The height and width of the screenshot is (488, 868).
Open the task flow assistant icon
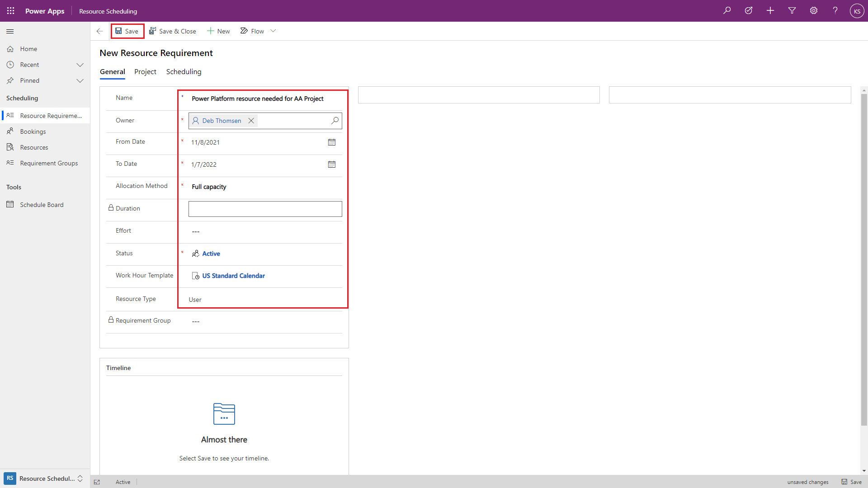(749, 10)
